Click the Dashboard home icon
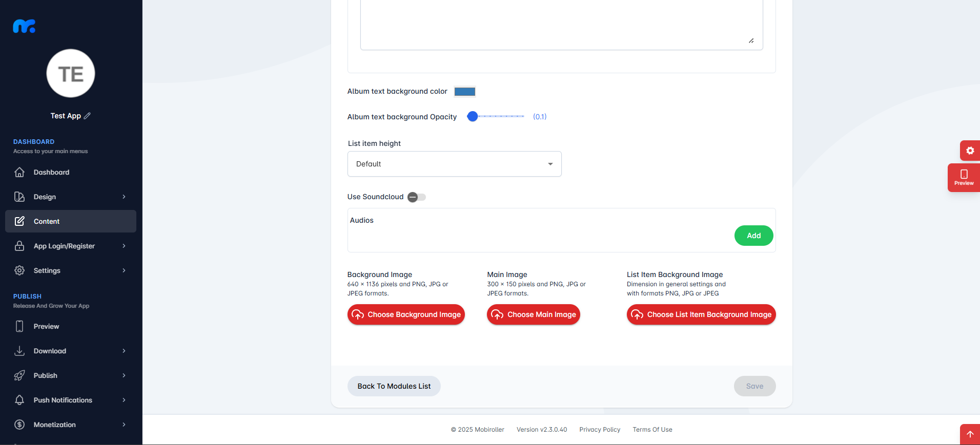Image resolution: width=980 pixels, height=445 pixels. 19,172
